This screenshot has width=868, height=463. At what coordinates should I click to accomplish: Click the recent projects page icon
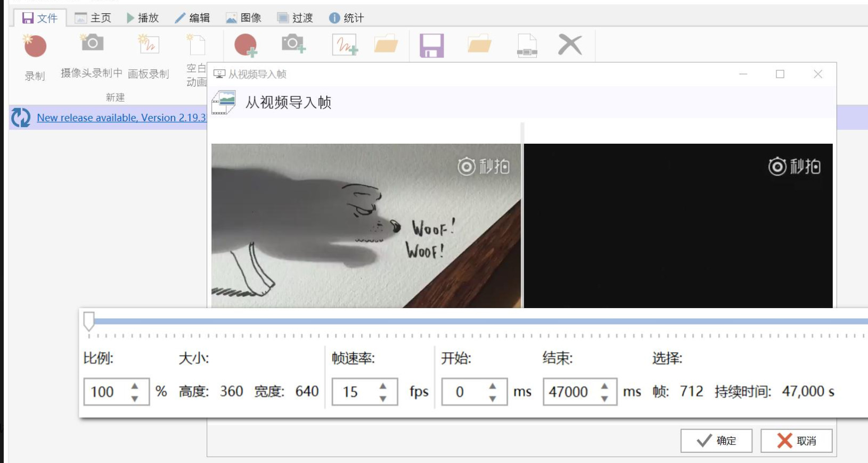click(x=527, y=46)
